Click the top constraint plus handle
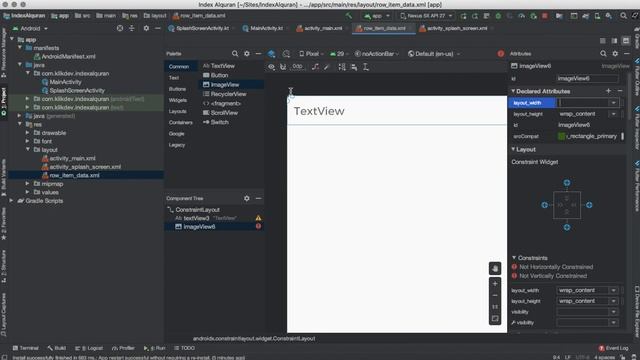The image size is (640, 360). point(567,183)
